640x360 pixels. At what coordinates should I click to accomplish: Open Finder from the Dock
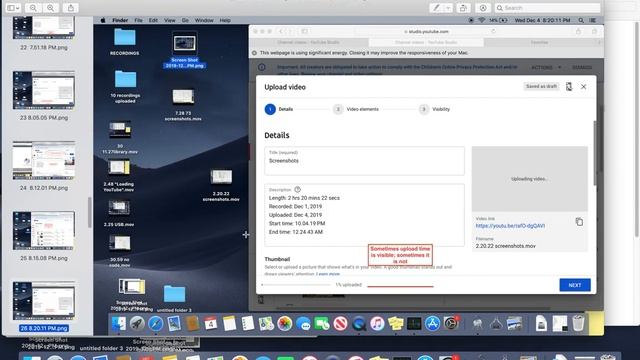click(x=119, y=324)
